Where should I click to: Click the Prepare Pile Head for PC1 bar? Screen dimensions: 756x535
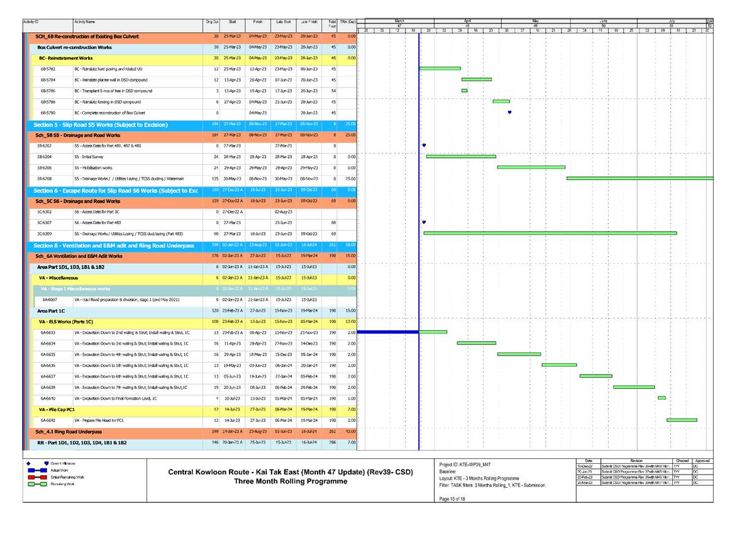(x=681, y=420)
